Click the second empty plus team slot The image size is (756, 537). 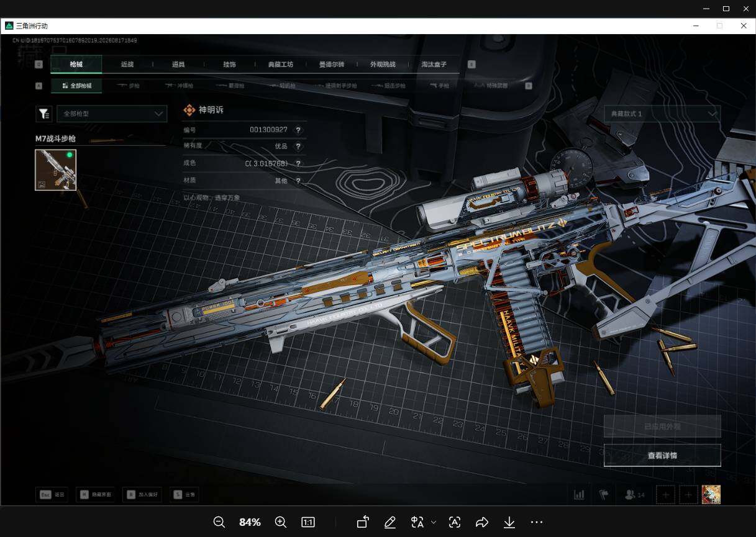(688, 495)
